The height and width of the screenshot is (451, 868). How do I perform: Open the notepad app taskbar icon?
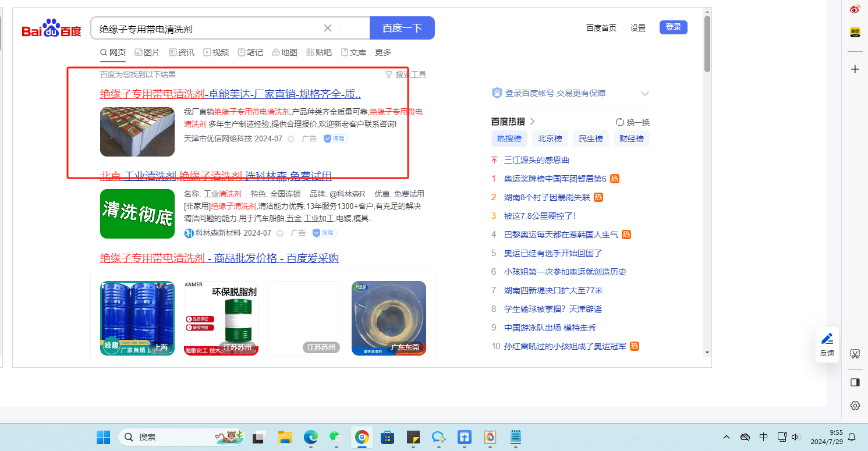516,437
